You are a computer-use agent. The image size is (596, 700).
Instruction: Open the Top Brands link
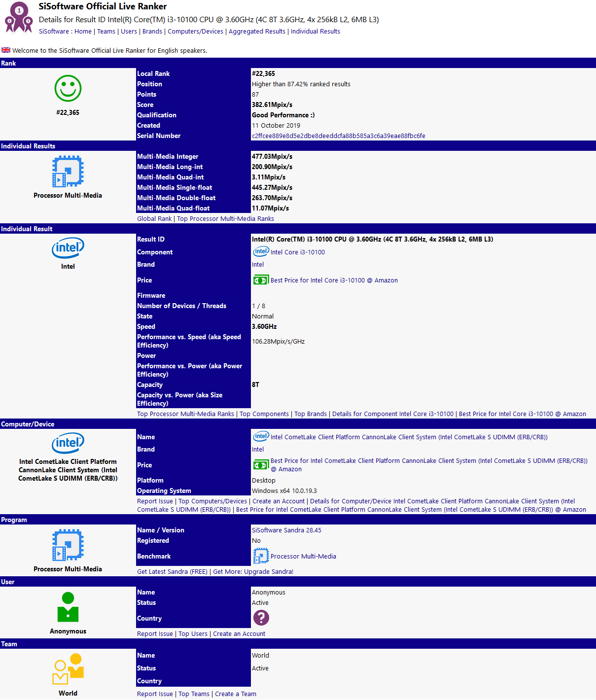(311, 414)
